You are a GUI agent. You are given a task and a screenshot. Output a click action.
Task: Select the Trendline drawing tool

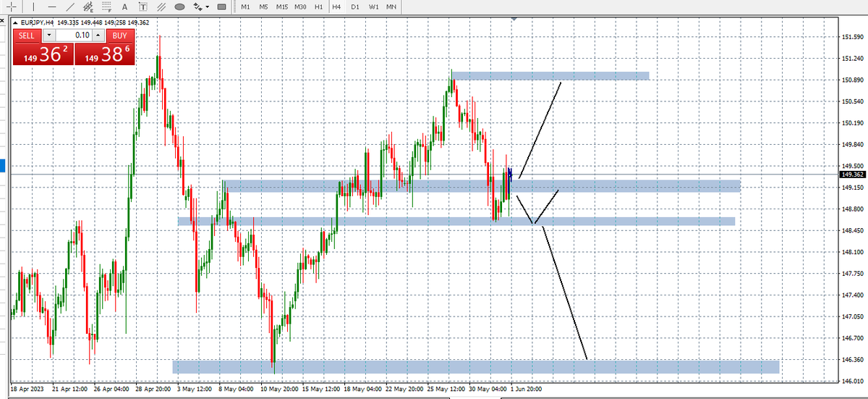pyautogui.click(x=70, y=7)
